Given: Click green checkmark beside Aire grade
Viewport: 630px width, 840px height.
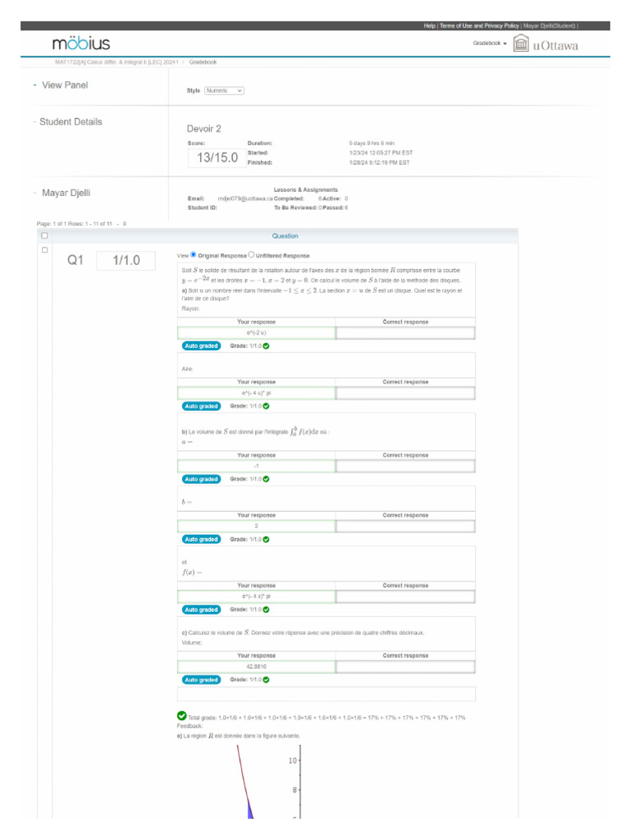Looking at the screenshot, I should [x=266, y=406].
